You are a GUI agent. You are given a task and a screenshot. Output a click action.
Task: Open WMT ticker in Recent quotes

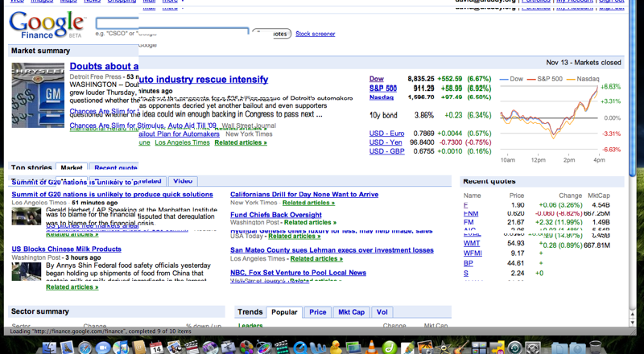pos(472,243)
